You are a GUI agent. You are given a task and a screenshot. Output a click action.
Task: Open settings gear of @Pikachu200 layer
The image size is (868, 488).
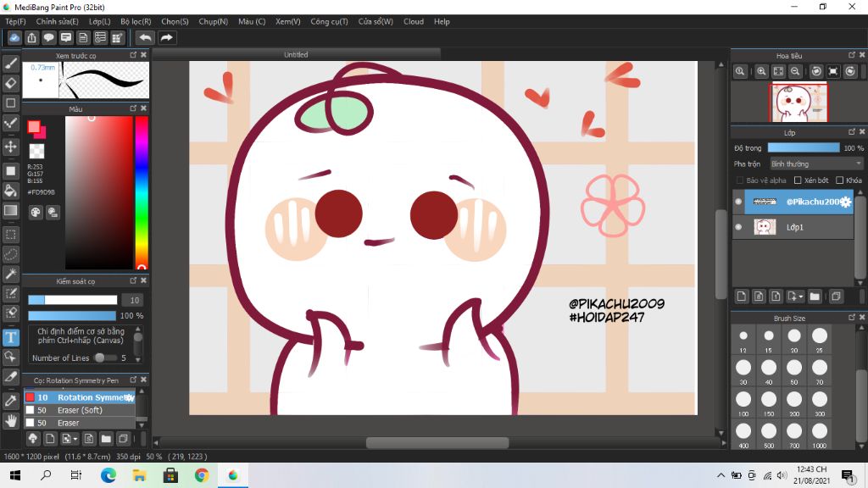845,202
